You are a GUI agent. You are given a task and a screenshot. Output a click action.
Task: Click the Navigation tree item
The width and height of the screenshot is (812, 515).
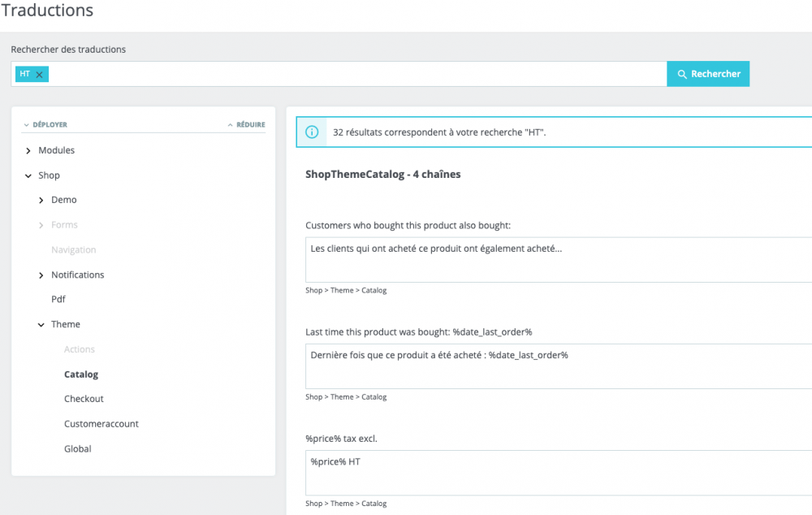tap(74, 250)
